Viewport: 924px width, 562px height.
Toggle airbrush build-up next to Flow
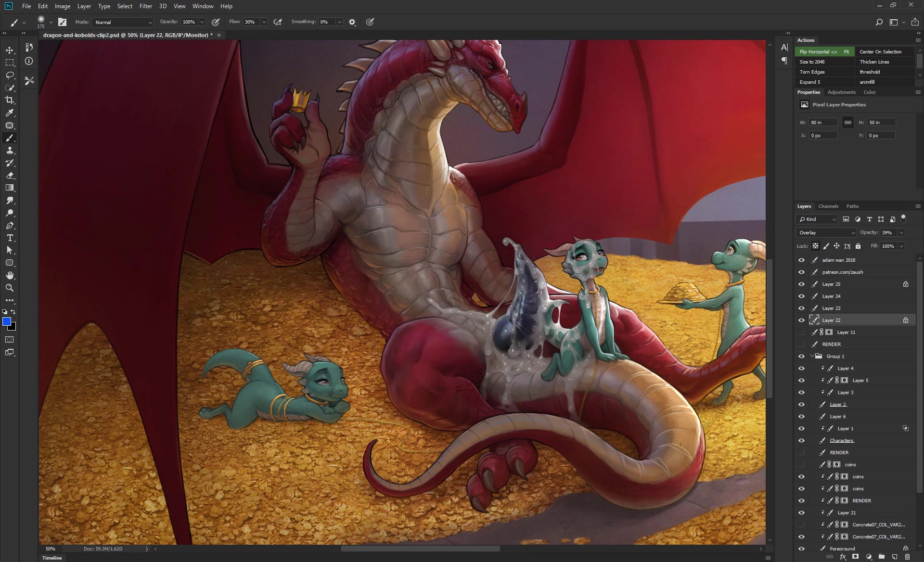(x=278, y=22)
